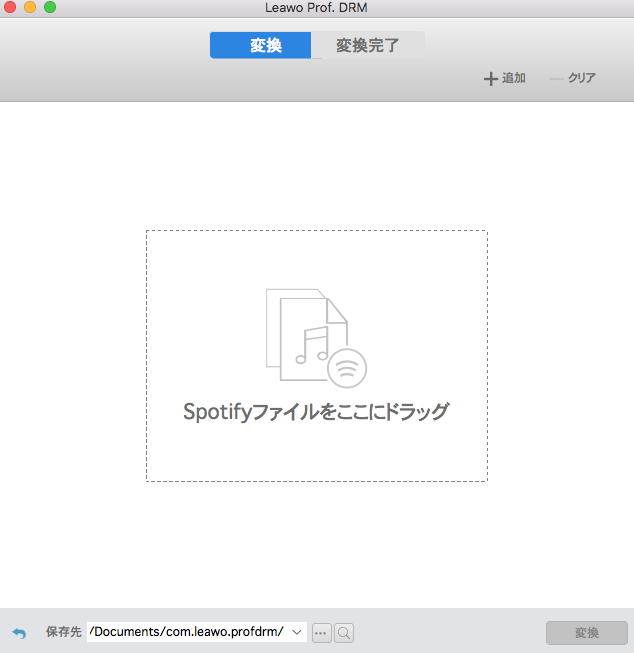
Task: Click the Spotifyファイルをここにドラッグ text
Action: pyautogui.click(x=316, y=411)
